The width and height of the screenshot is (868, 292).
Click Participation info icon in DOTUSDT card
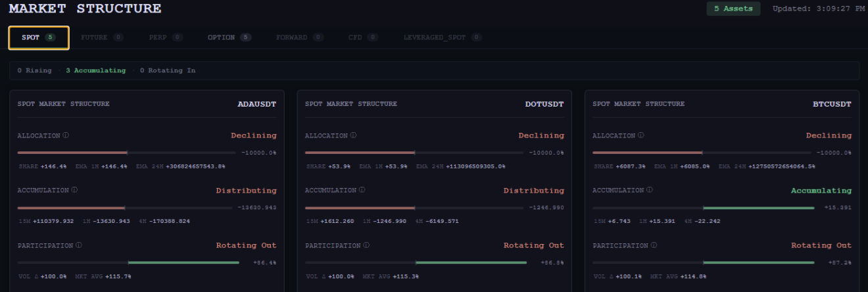[x=366, y=245]
